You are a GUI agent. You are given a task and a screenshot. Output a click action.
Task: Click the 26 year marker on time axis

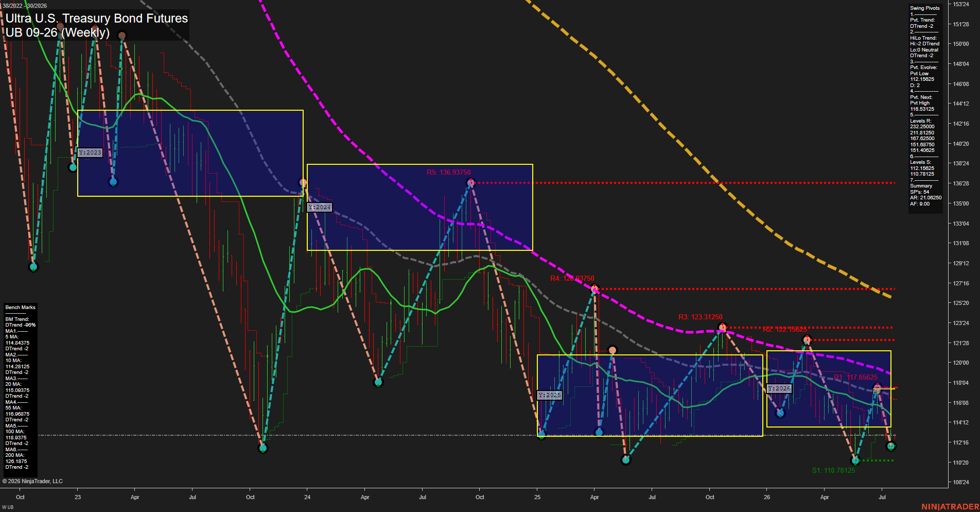tap(767, 498)
